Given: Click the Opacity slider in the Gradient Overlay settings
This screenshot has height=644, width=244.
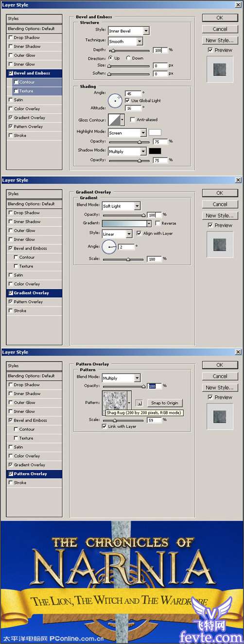Looking at the screenshot, I should click(123, 215).
